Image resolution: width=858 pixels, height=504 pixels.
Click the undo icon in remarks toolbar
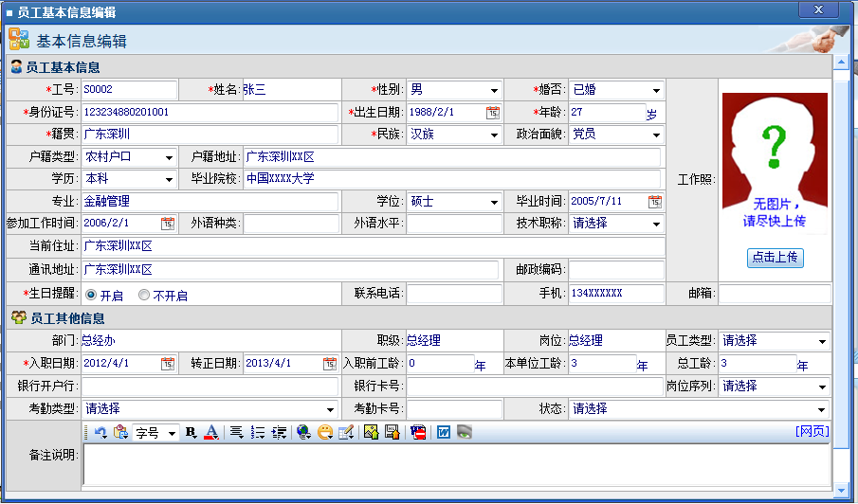point(100,432)
